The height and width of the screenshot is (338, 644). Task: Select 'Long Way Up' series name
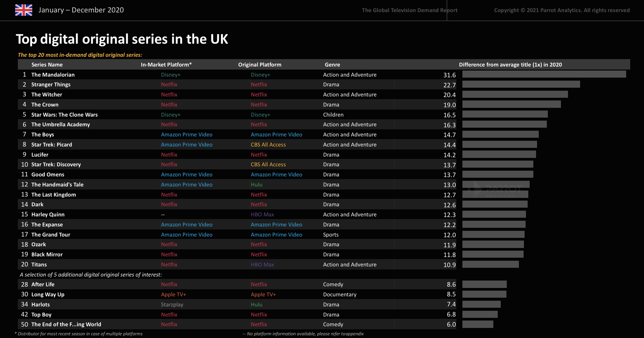click(x=48, y=295)
